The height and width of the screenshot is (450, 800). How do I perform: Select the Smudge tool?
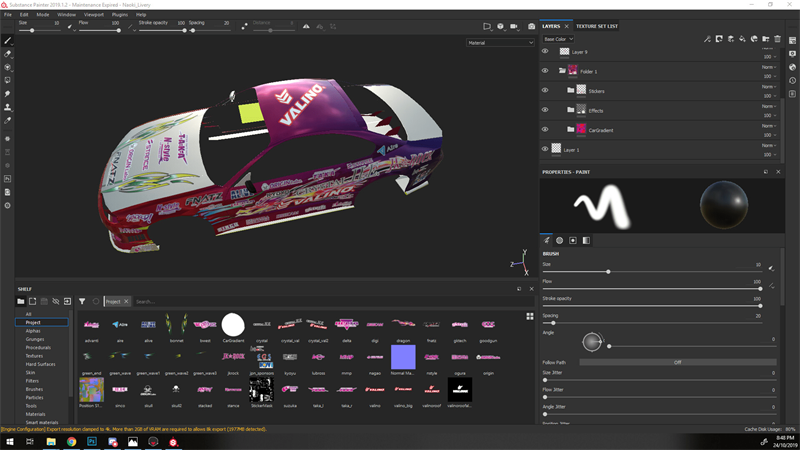[8, 94]
